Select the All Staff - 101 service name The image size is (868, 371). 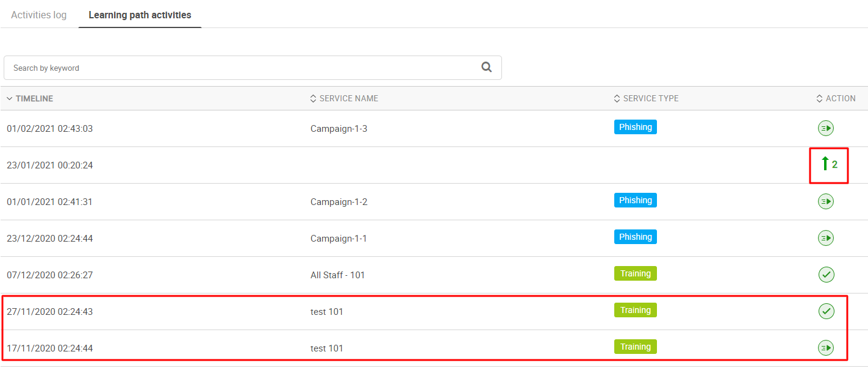point(338,275)
